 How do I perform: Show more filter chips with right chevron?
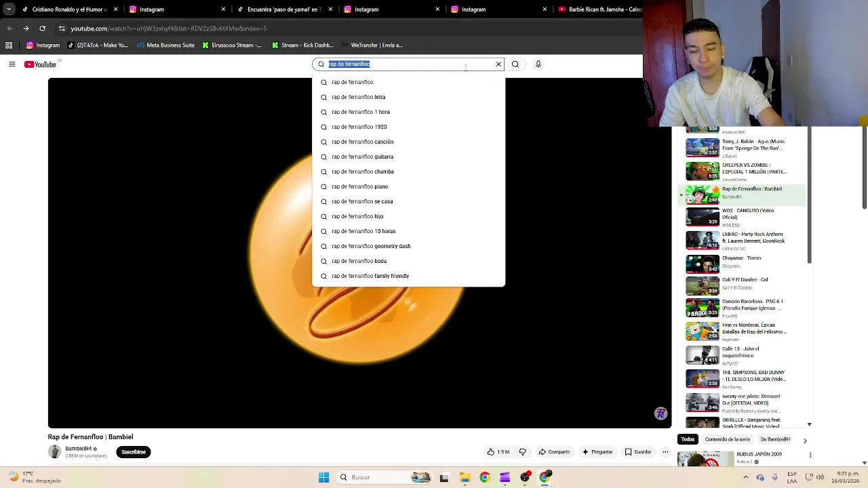pos(805,441)
